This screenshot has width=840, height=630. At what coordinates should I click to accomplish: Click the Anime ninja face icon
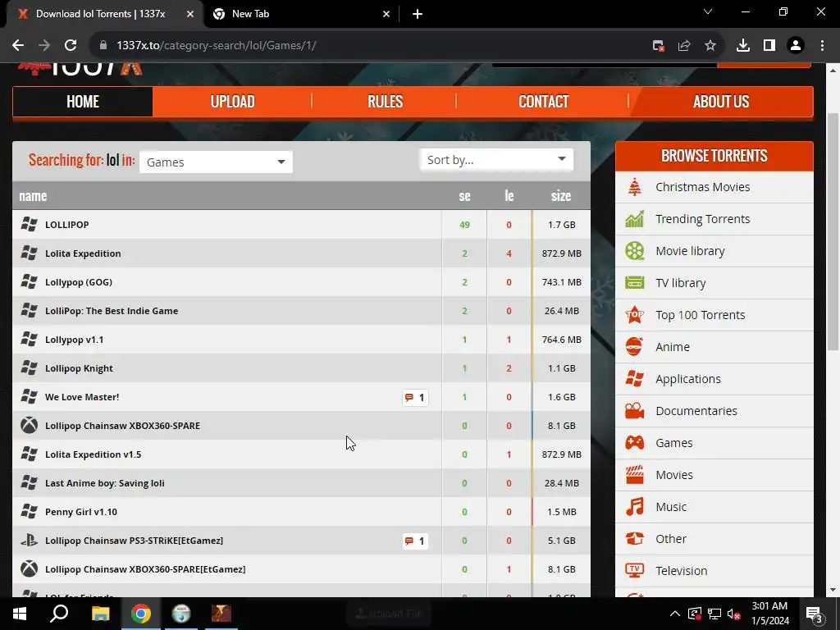635,347
